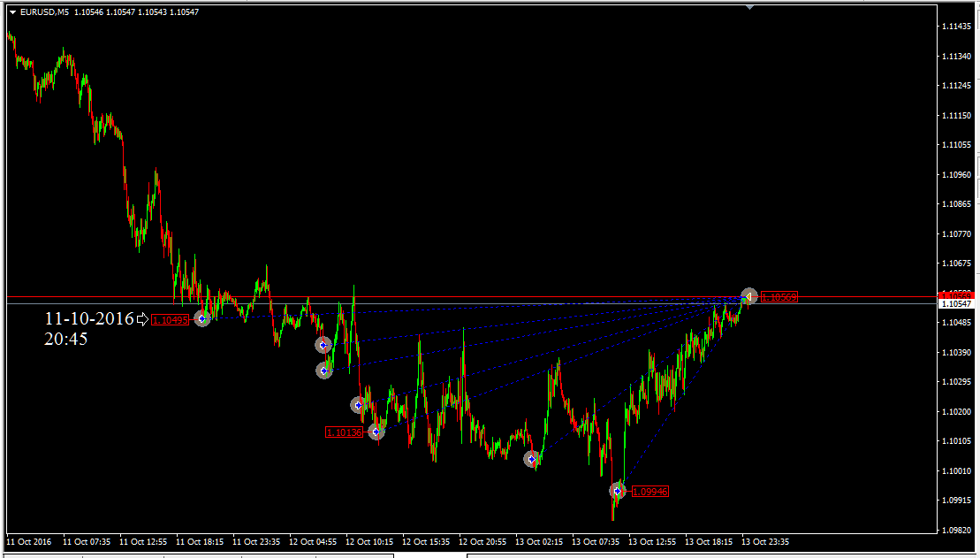This screenshot has width=980, height=558.
Task: Click the 13 Oct 18:15 time axis label
Action: [709, 542]
